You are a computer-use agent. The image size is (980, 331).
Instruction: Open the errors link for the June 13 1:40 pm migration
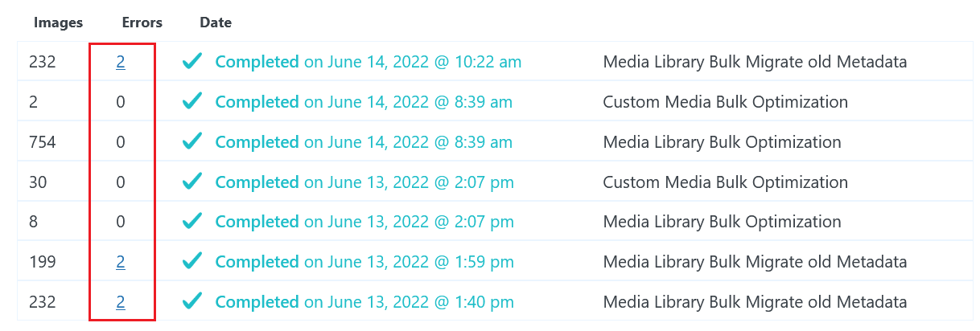click(121, 302)
